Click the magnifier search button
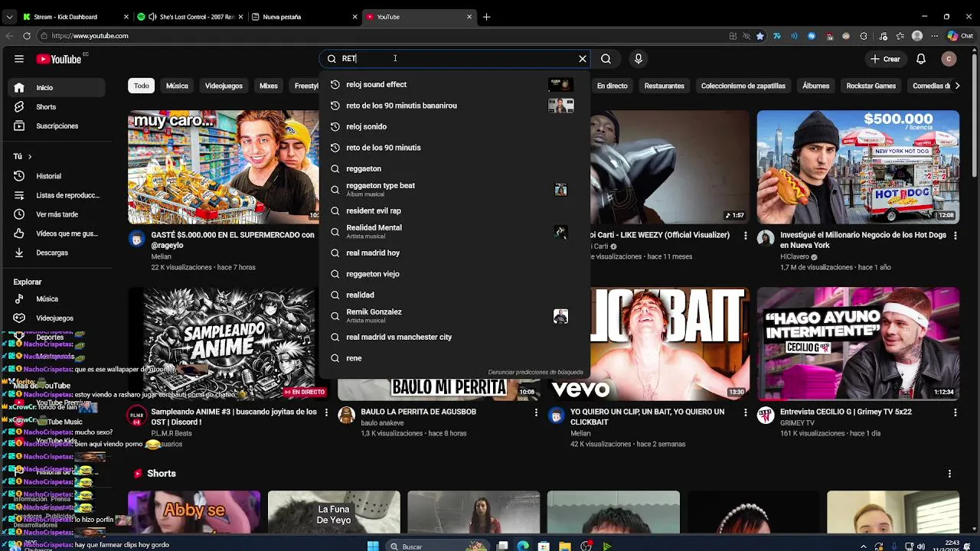The width and height of the screenshot is (980, 551). coord(606,59)
